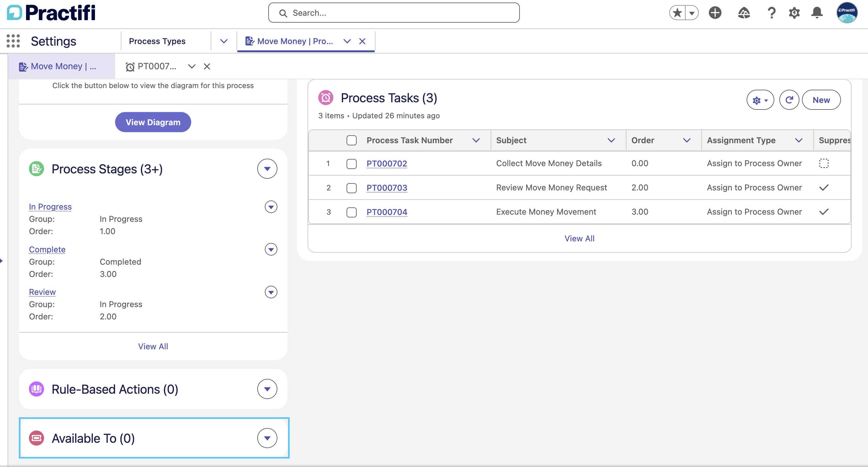Open the setup gear icon

[x=794, y=13]
